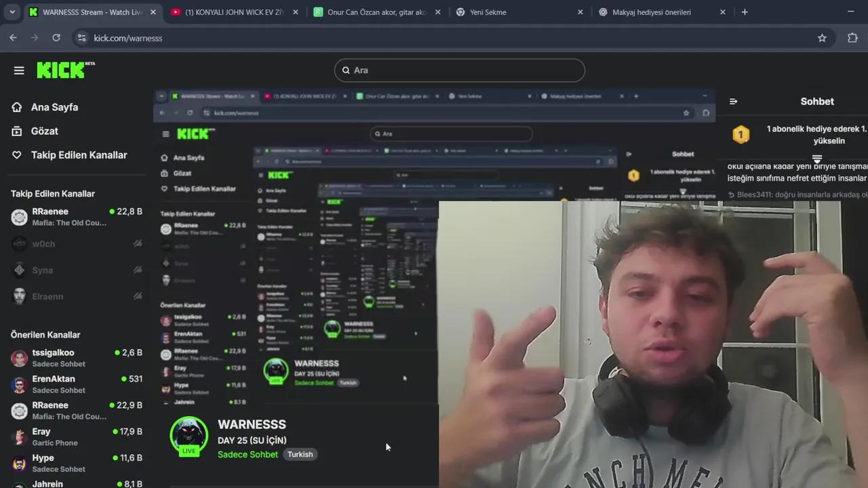Click the Blees3411 reply line in chat
The image size is (868, 488).
pos(798,195)
